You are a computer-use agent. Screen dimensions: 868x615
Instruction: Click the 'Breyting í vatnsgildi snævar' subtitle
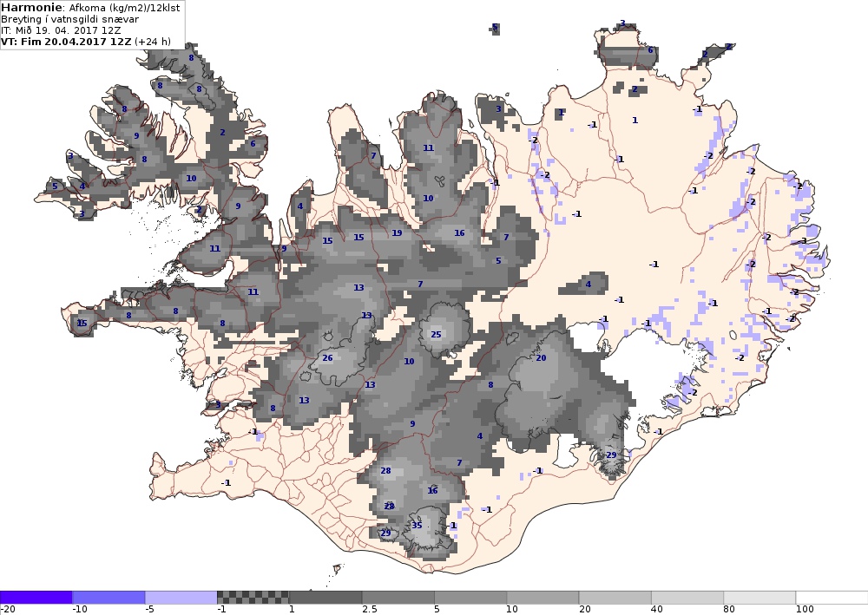(x=69, y=19)
